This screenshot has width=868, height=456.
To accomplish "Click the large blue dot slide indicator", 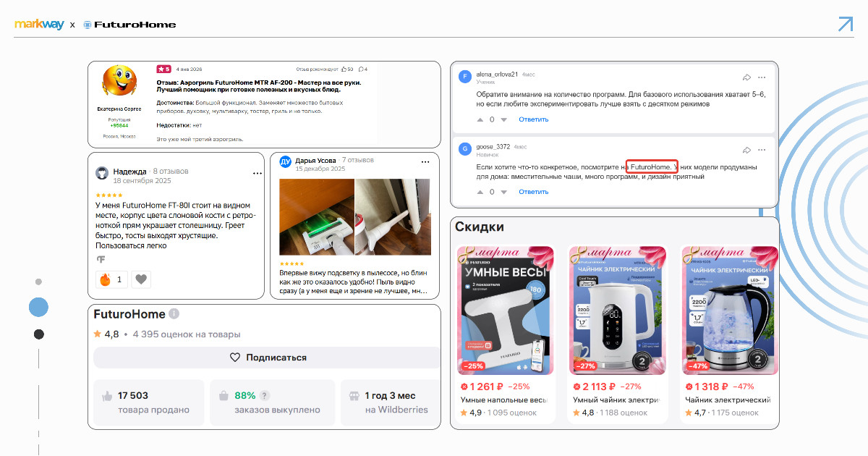I will click(38, 307).
